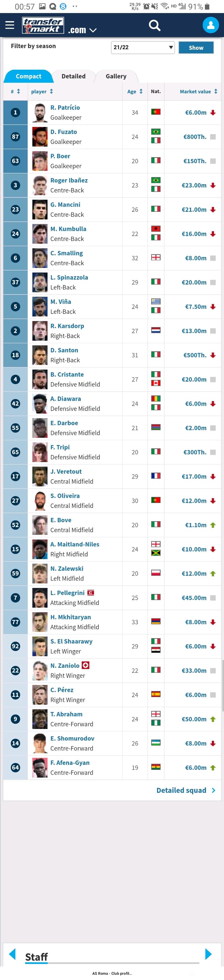Sort table by shirt number column
The width and height of the screenshot is (224, 980).
coord(15,91)
